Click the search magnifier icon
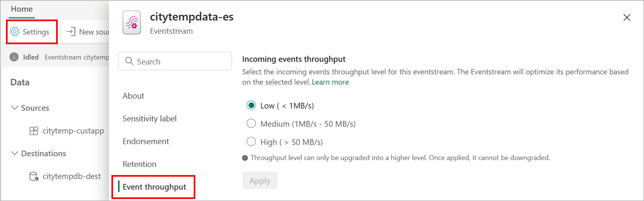This screenshot has height=201, width=644. click(129, 61)
